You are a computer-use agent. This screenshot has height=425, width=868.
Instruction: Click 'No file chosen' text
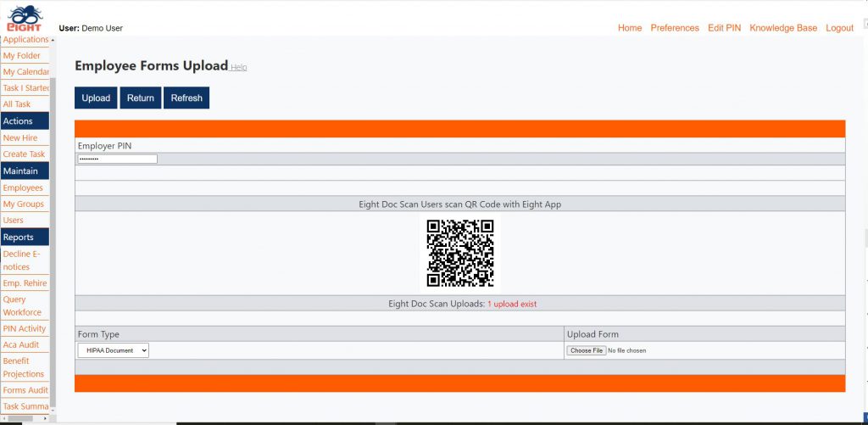(x=626, y=350)
